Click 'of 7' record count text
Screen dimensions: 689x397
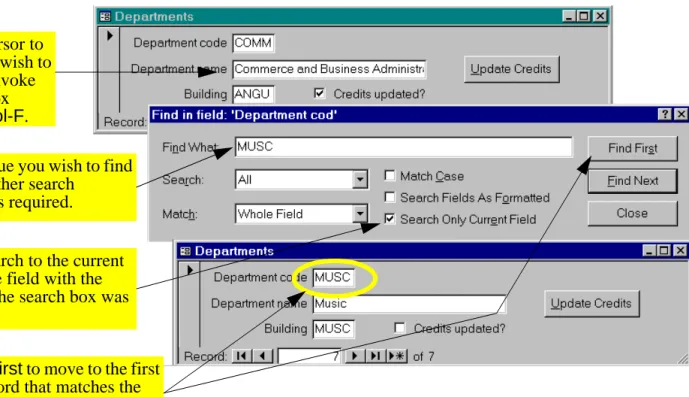[424, 357]
